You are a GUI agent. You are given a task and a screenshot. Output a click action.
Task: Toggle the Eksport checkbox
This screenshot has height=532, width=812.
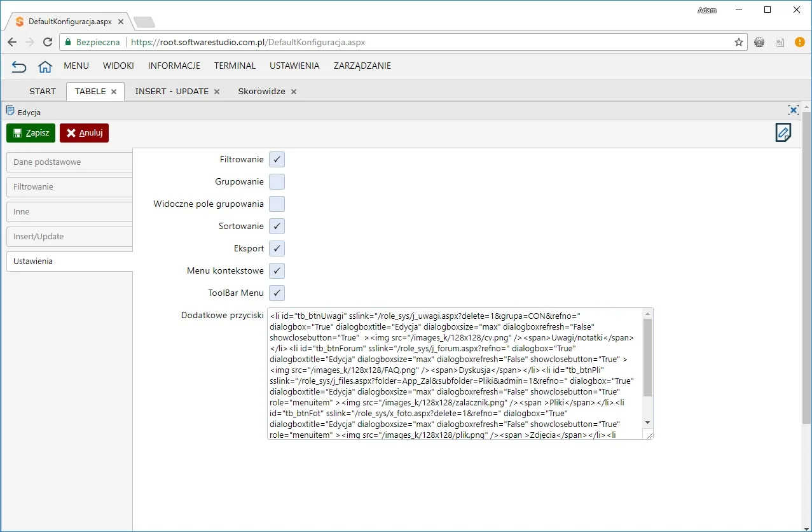click(x=277, y=249)
